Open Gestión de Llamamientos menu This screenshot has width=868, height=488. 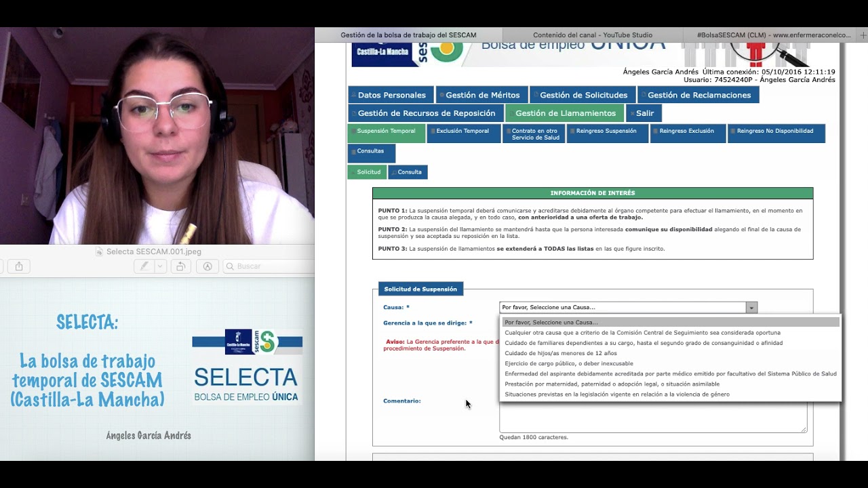coord(565,113)
